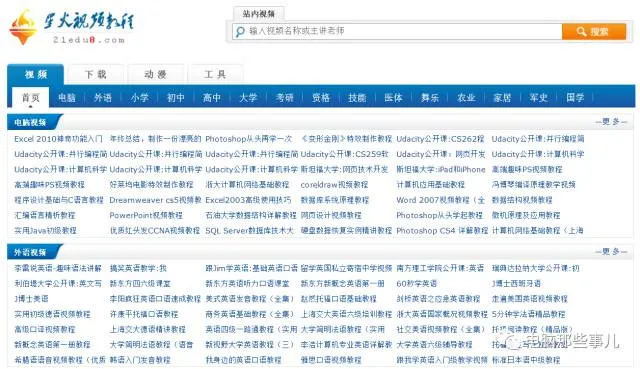Screen dimensions: 640x369
Task: Select the 站内视频 search tab
Action: click(258, 14)
